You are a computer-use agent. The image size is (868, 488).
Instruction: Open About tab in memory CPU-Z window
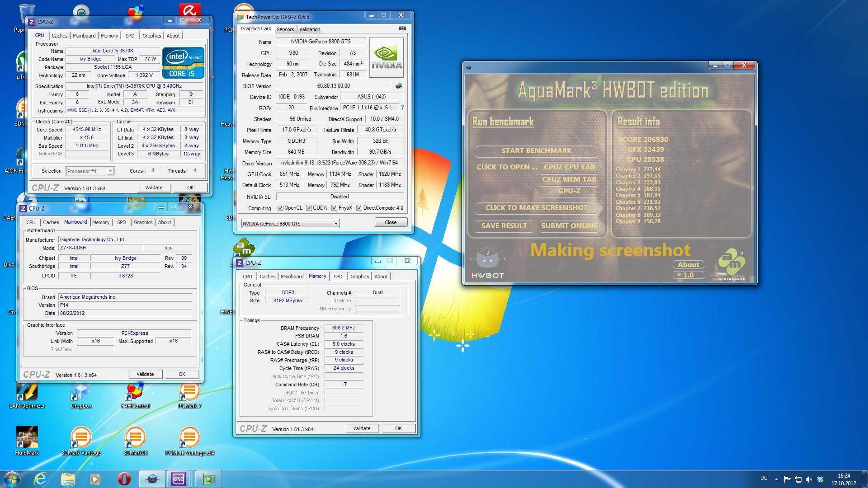(x=381, y=277)
